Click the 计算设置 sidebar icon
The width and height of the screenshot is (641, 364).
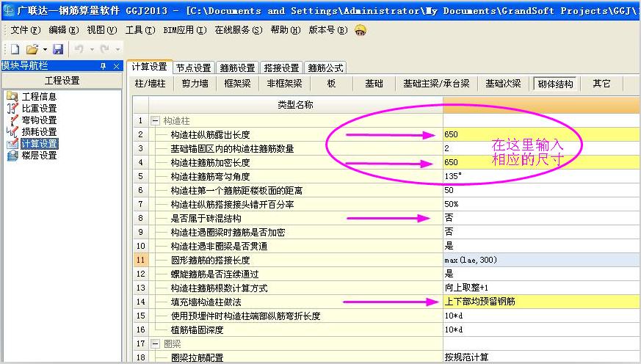(12, 143)
